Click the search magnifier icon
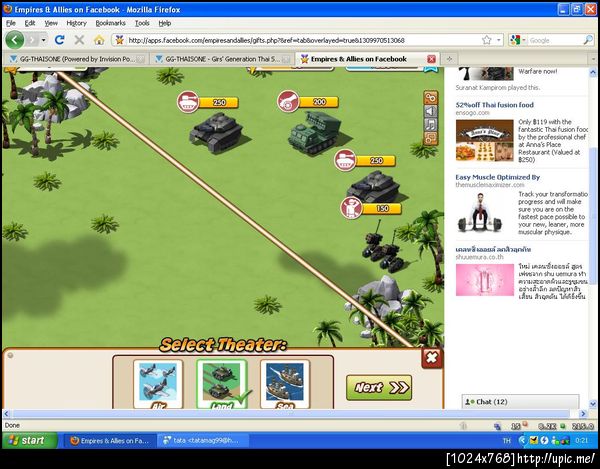 [x=588, y=40]
